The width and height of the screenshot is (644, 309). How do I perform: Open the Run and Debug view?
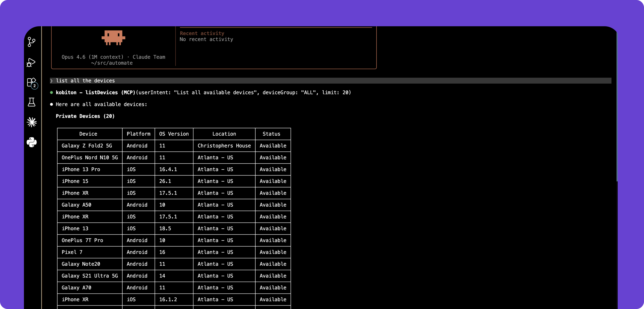(x=31, y=62)
